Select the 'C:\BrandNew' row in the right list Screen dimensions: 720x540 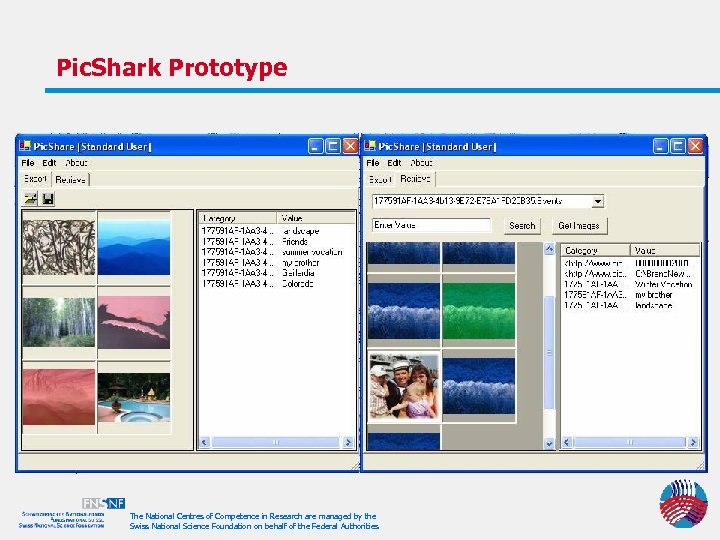pyautogui.click(x=630, y=274)
